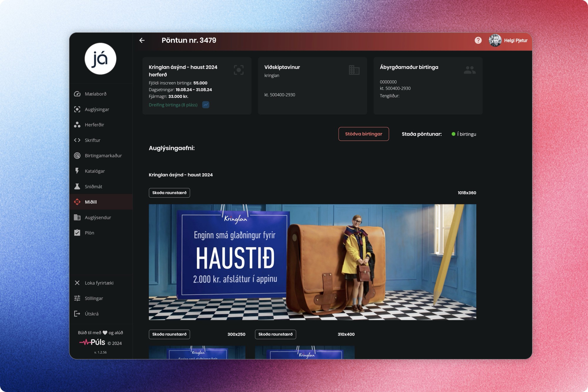Image resolution: width=588 pixels, height=392 pixels.
Task: Open the Sniðmát menu item
Action: [93, 186]
